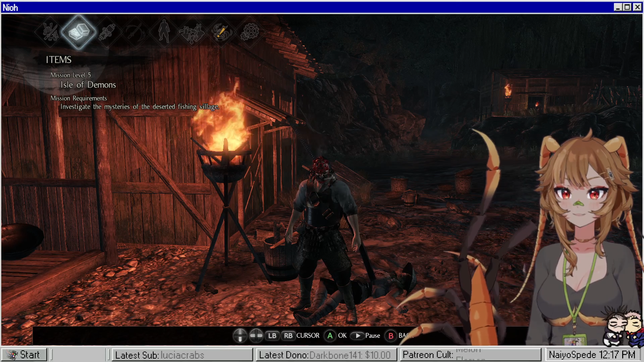Click the Latest Sub luciacrabs panel
Image resolution: width=644 pixels, height=362 pixels.
182,355
